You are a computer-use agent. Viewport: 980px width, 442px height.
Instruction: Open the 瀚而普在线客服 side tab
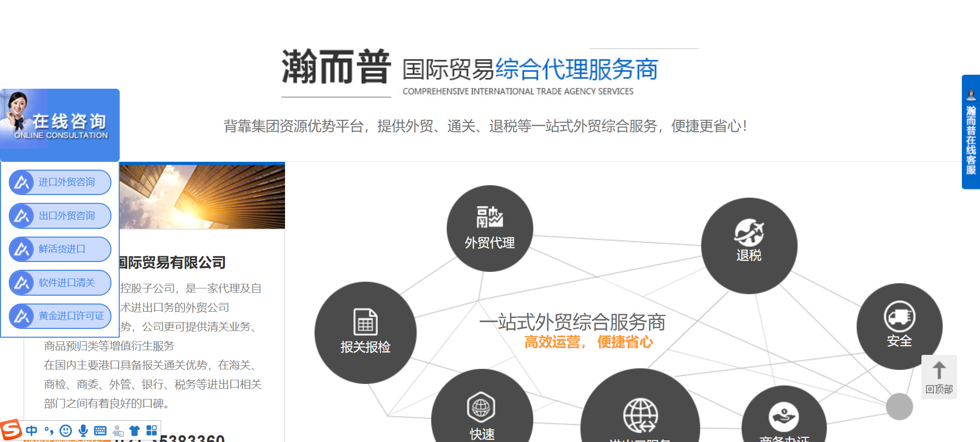click(971, 132)
